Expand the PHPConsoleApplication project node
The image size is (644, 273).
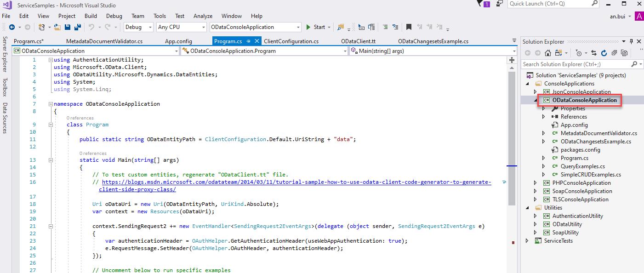pyautogui.click(x=535, y=183)
